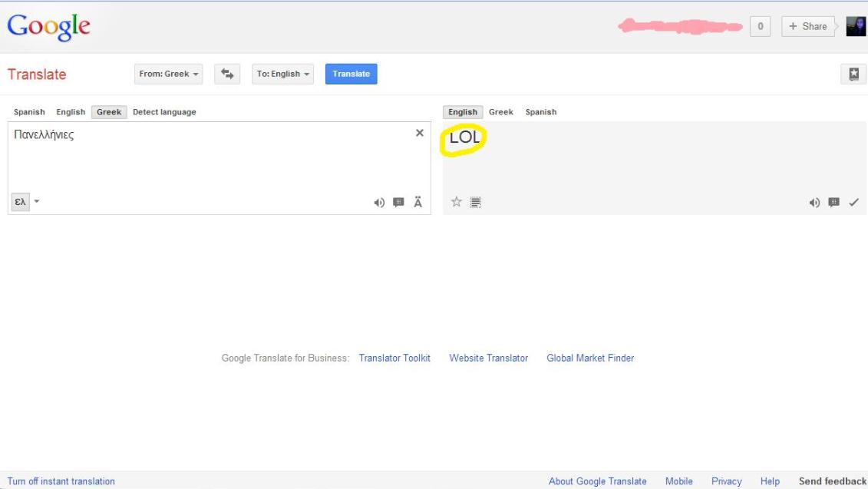Open the Phrasebook star-book icon
The image size is (868, 489).
853,74
